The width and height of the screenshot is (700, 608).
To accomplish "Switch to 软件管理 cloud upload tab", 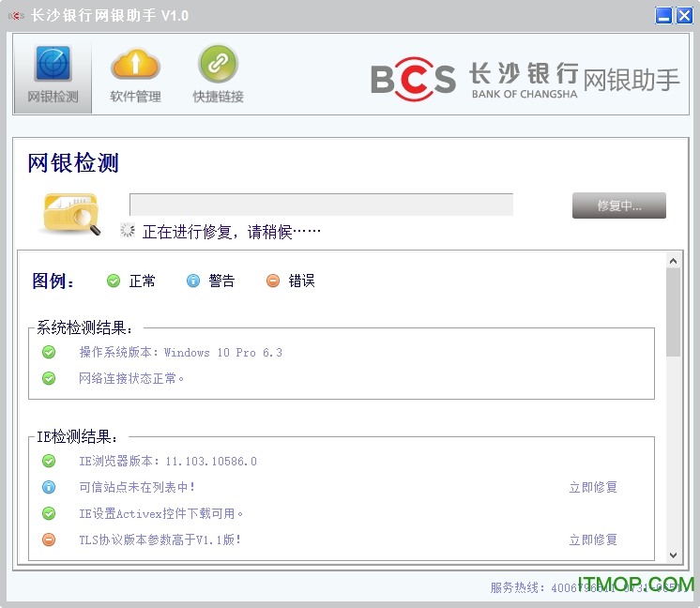I will pyautogui.click(x=135, y=74).
